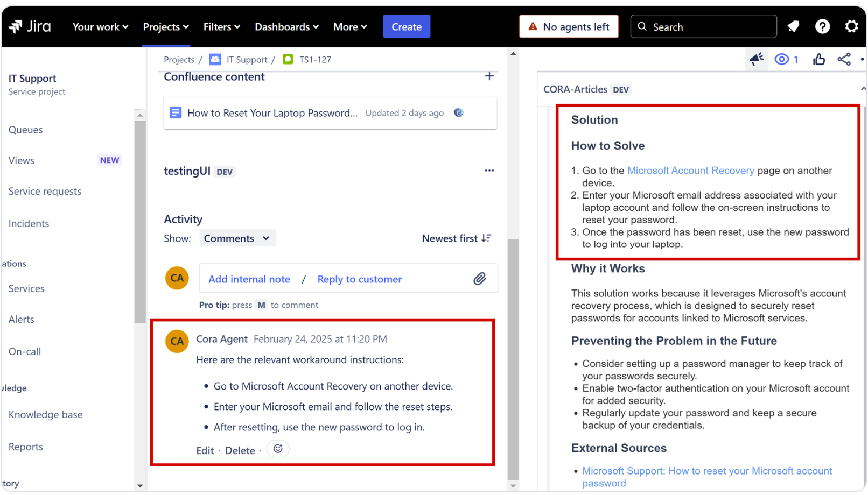Click the small round icon after Updated 2 days ago
The image size is (868, 495).
(458, 112)
